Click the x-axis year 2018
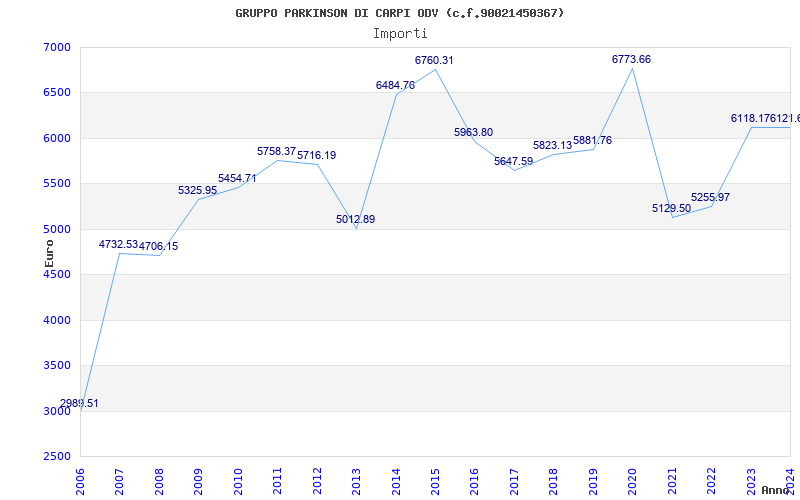Screen dimensions: 800x500 (554, 483)
